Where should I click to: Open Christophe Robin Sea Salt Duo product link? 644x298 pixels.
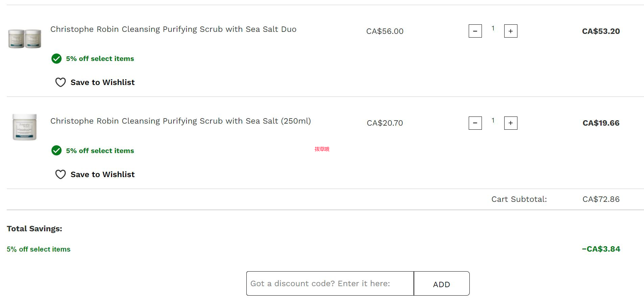173,29
